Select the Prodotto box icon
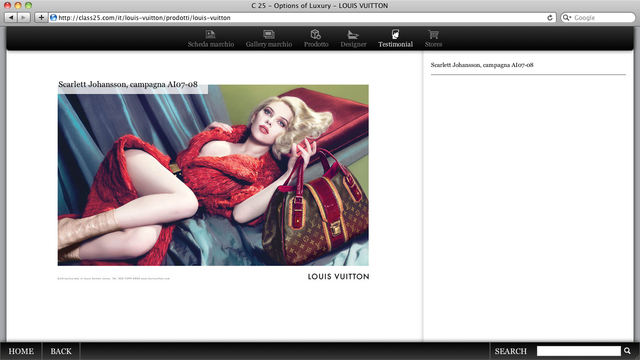This screenshot has width=640, height=360. (316, 34)
